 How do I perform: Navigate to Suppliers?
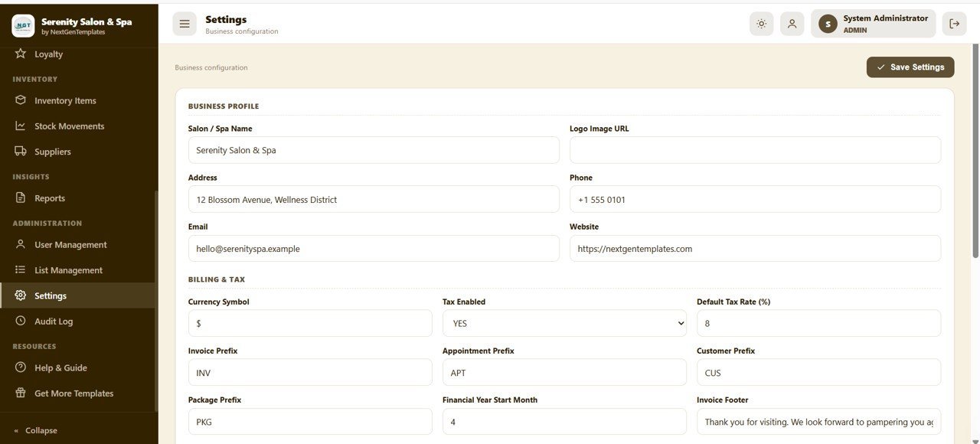[x=77, y=152]
